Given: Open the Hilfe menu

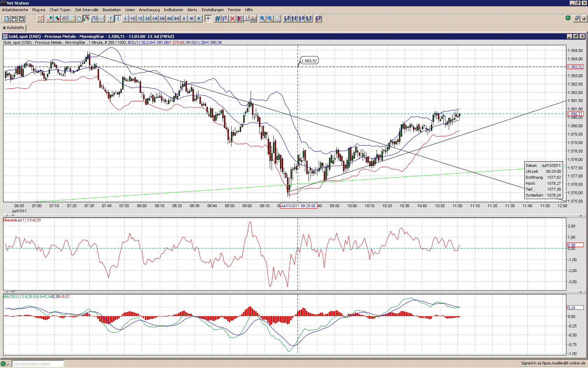Looking at the screenshot, I should 248,10.
